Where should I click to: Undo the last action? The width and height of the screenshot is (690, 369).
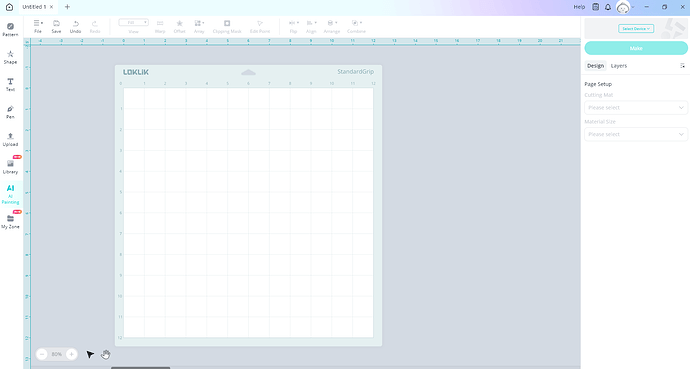(75, 26)
